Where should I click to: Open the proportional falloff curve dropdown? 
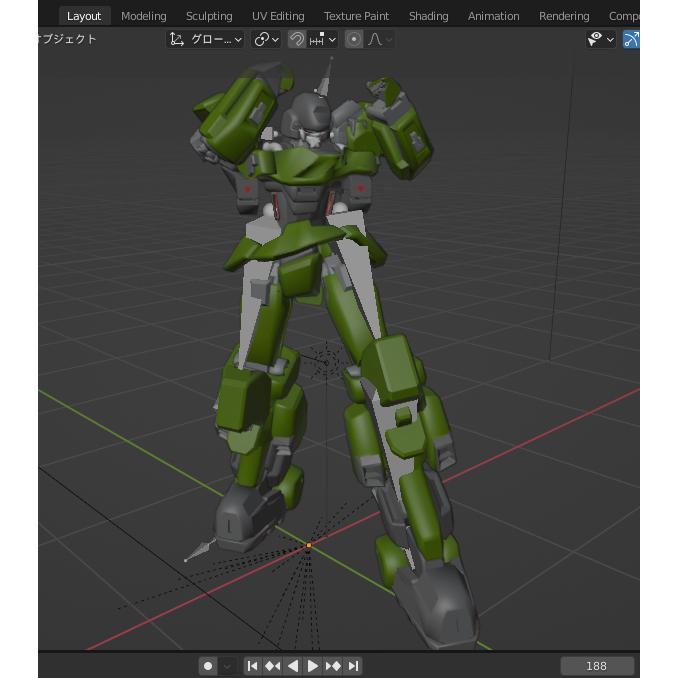(380, 39)
